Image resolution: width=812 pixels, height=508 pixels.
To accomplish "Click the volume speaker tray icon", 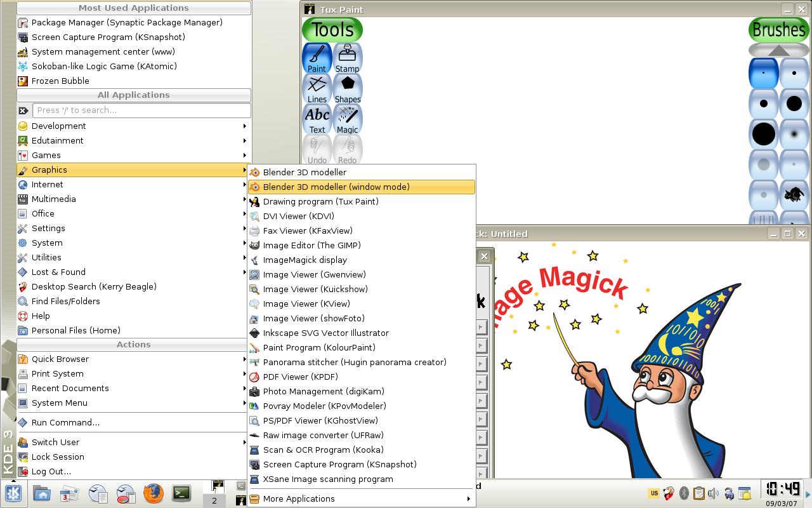I will coord(714,493).
